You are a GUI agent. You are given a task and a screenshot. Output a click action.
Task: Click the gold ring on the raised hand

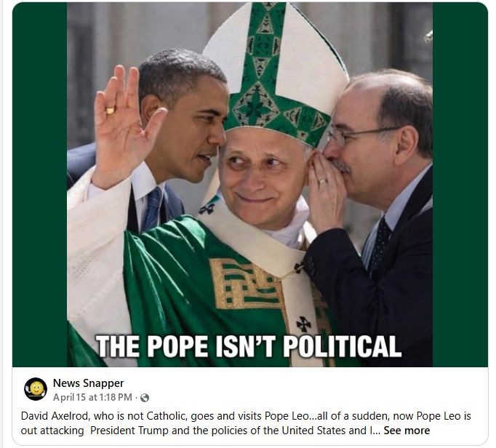[110, 111]
